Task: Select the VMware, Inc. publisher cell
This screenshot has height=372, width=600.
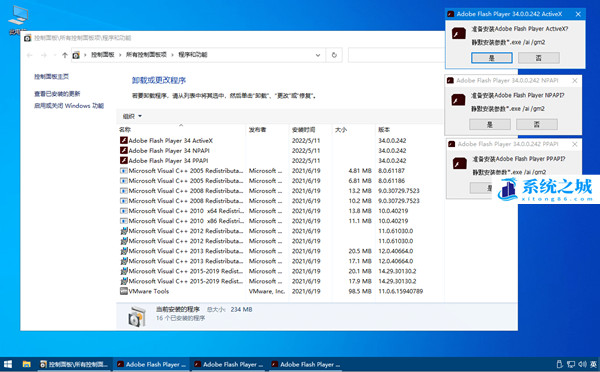Action: (267, 291)
